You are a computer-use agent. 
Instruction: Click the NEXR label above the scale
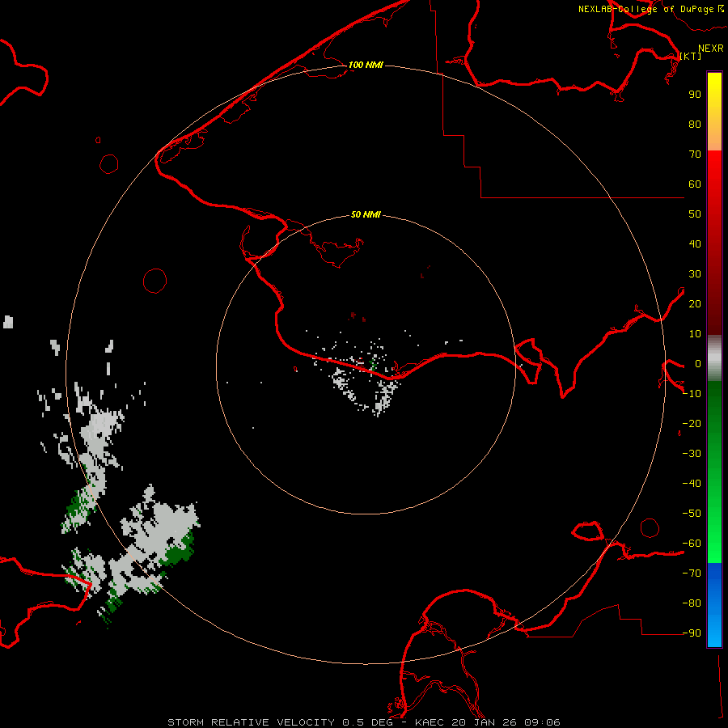[x=711, y=49]
